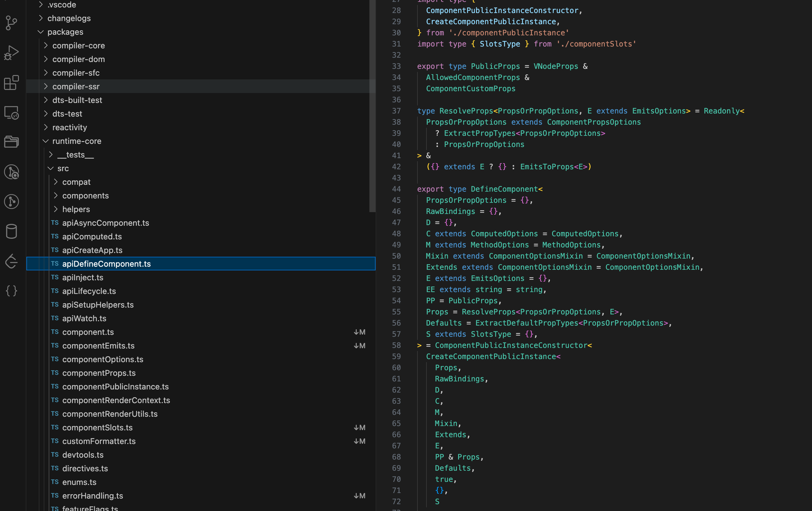Click the TS icon of enums.ts
This screenshot has width=812, height=511.
[55, 482]
